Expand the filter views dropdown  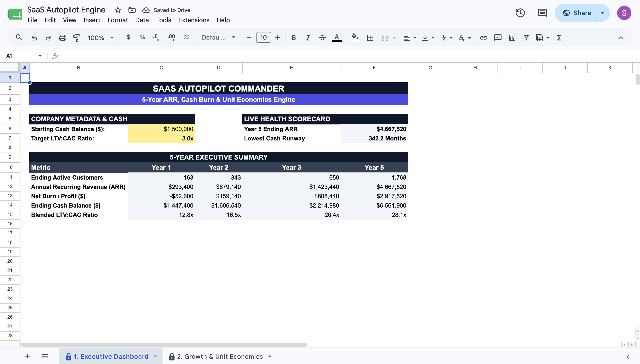point(548,38)
